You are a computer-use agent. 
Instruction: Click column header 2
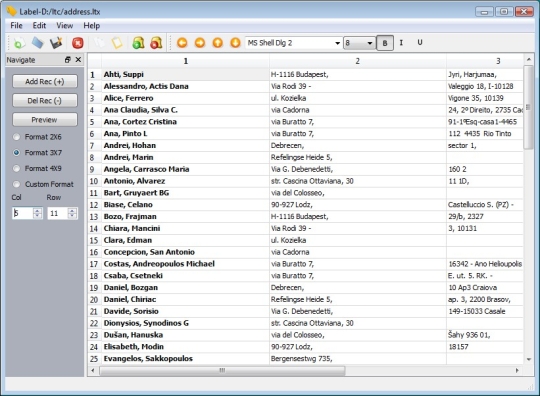[x=357, y=61]
